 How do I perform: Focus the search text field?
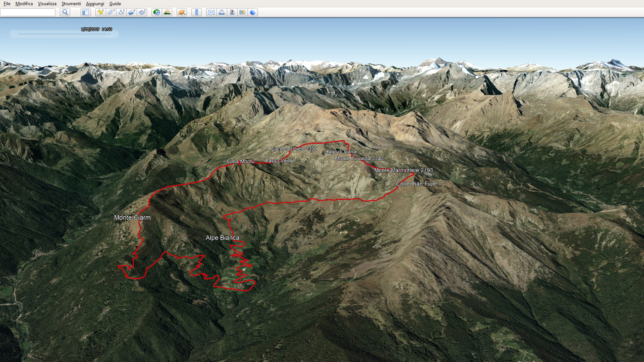click(x=28, y=12)
